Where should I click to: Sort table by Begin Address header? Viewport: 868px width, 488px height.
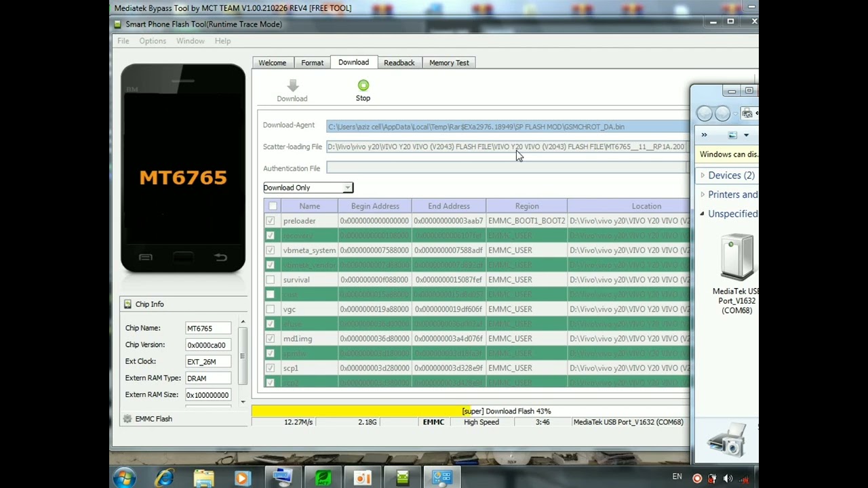coord(375,206)
